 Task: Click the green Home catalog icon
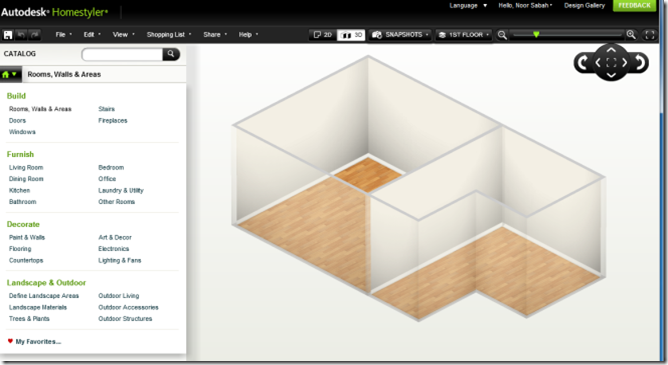[6, 75]
